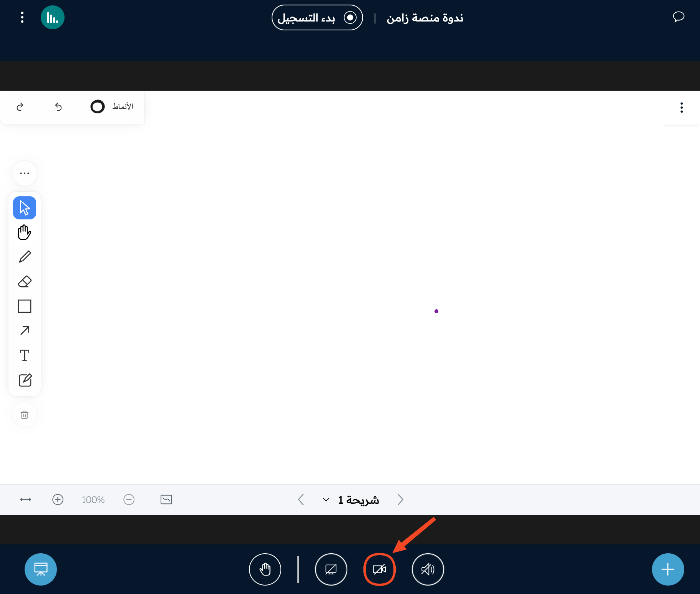
Task: Go to the next slide with the right chevron
Action: (400, 499)
